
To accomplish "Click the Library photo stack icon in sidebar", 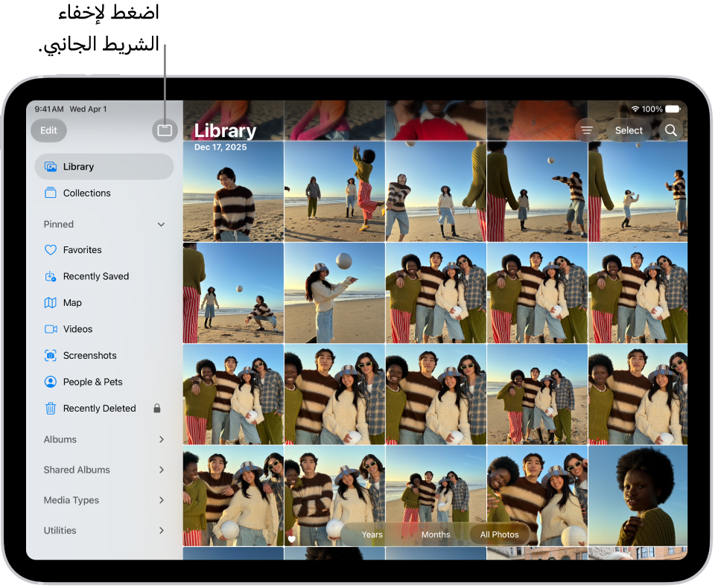I will (x=51, y=167).
